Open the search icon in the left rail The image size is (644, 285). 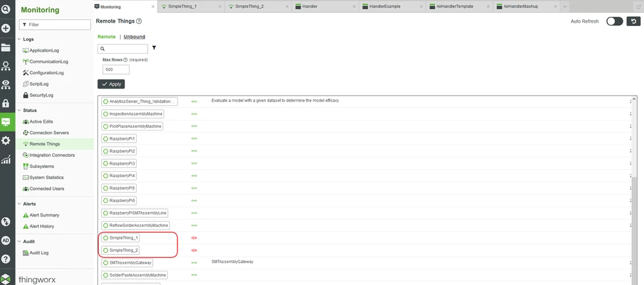pos(6,9)
